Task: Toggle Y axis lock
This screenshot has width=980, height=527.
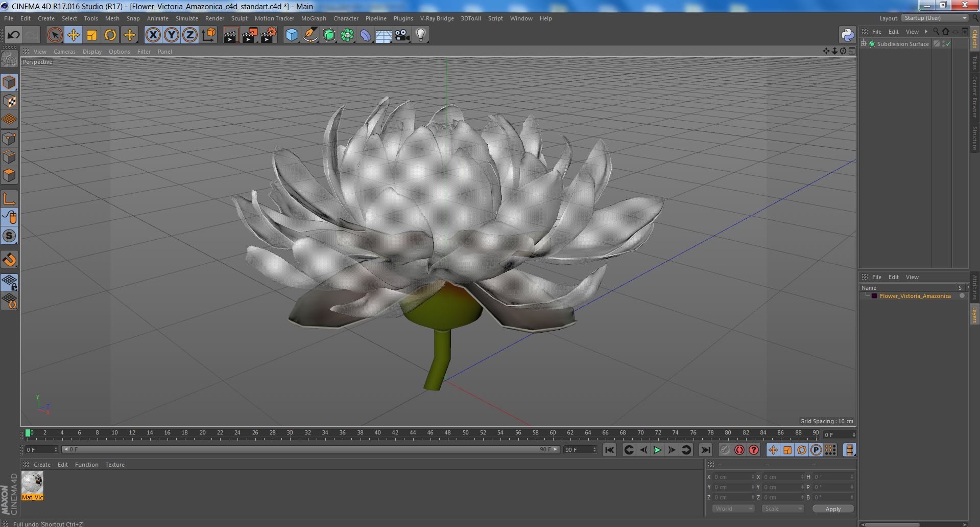Action: 172,35
